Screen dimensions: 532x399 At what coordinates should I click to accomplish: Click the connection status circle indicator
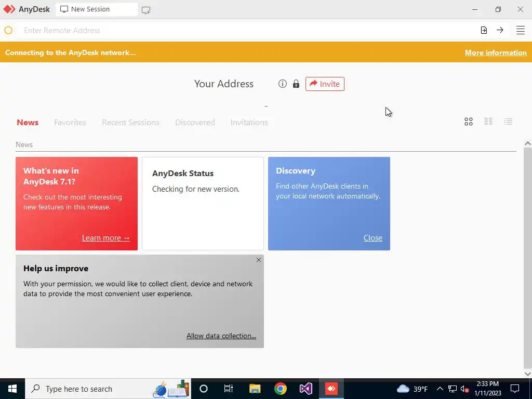click(x=8, y=30)
